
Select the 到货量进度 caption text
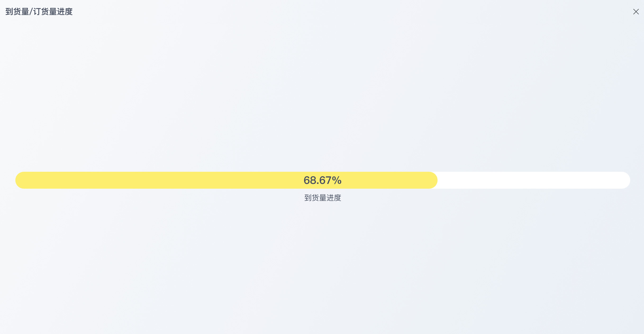(323, 198)
